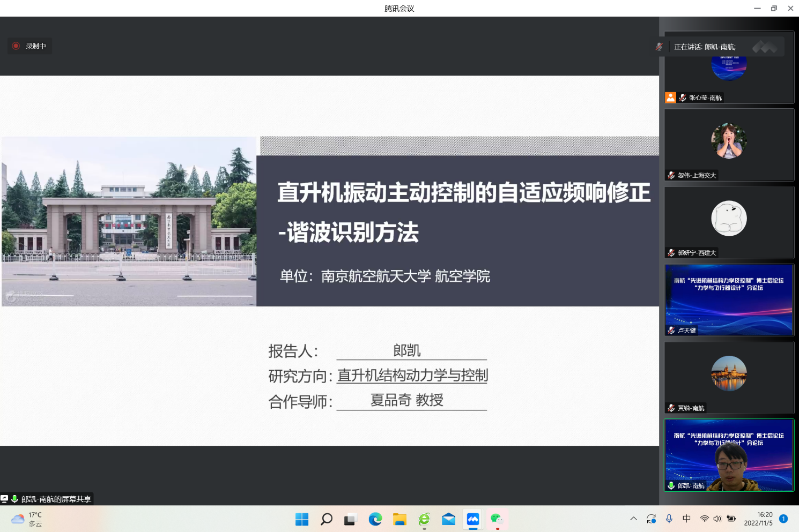Open Tencent Meeting icon in taskbar
This screenshot has width=799, height=532.
tap(473, 519)
